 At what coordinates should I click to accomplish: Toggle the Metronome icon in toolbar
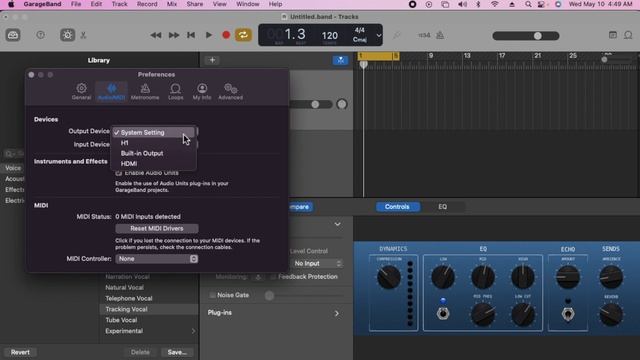(x=440, y=36)
